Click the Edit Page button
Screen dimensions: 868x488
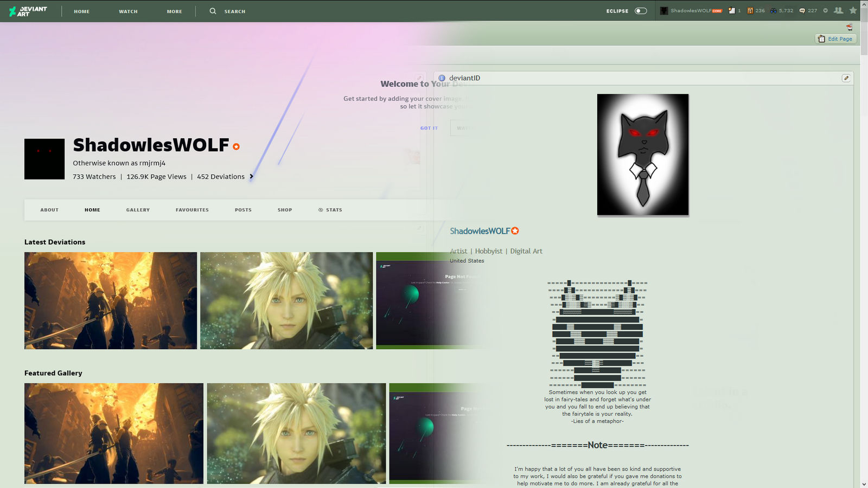(835, 39)
